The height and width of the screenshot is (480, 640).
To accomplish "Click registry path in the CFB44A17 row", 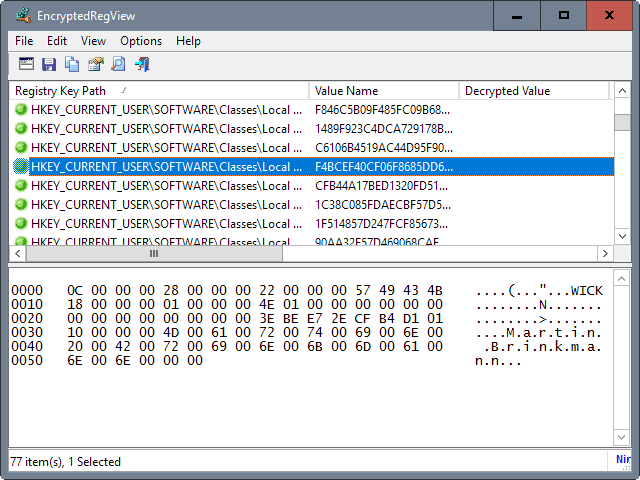I will coord(167,186).
